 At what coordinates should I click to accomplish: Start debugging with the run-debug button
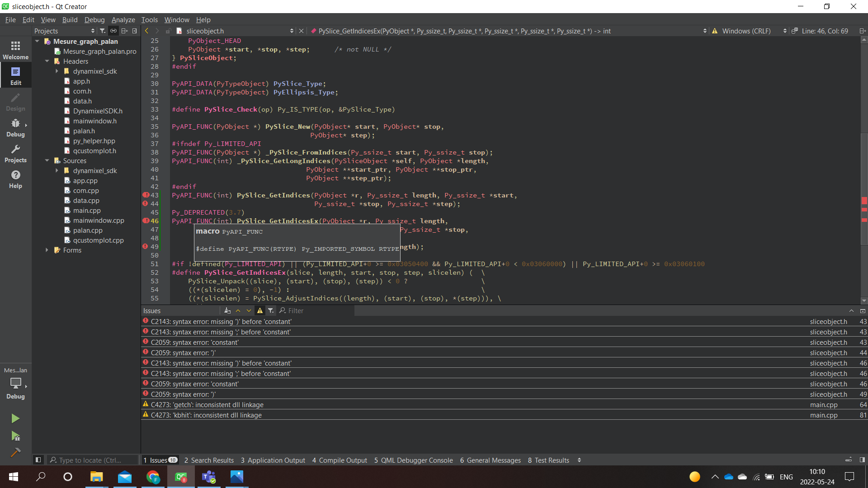[x=15, y=436]
